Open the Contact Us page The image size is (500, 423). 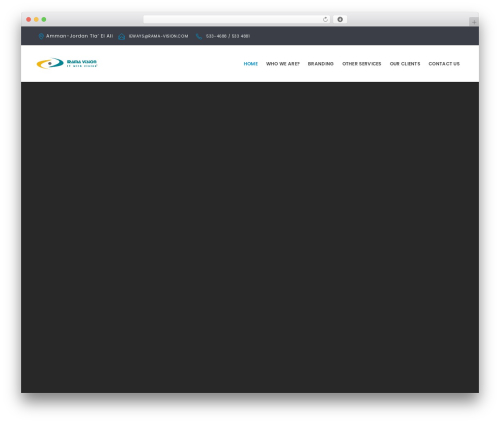[x=444, y=64]
